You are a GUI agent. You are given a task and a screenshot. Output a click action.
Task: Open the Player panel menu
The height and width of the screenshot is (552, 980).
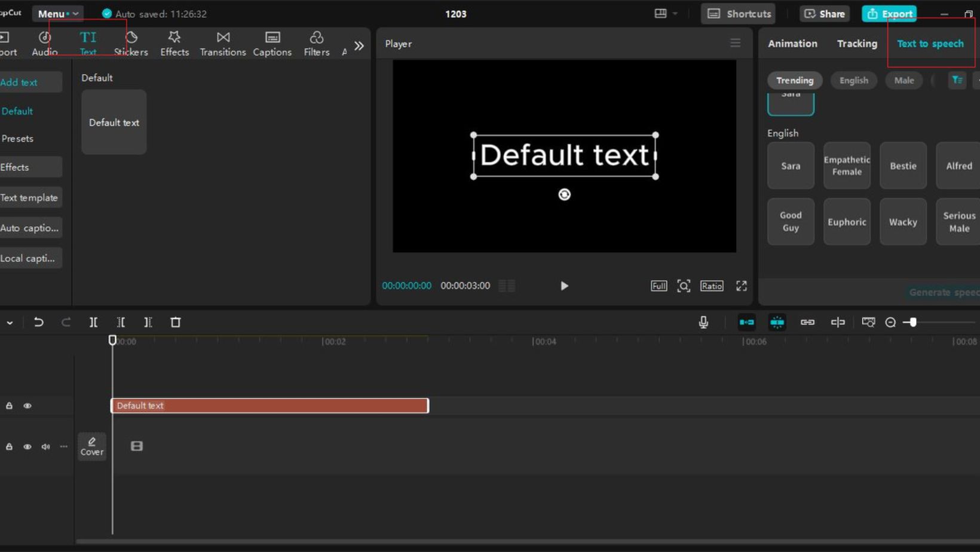point(736,43)
